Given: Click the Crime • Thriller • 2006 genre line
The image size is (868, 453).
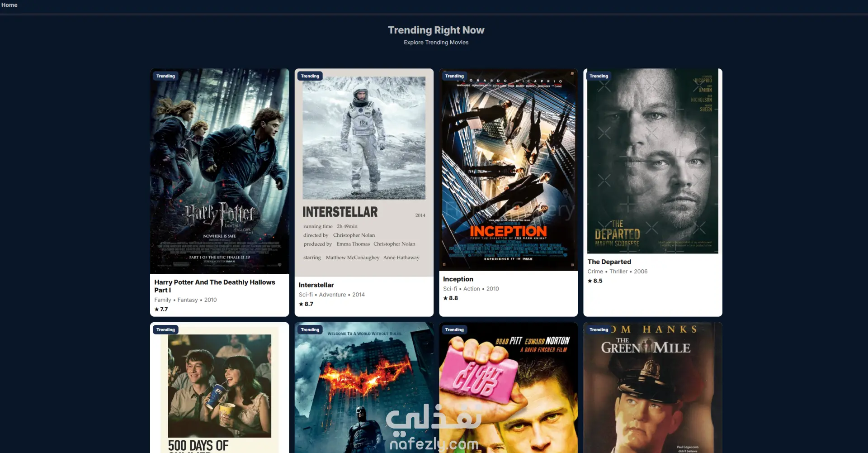Looking at the screenshot, I should point(618,272).
